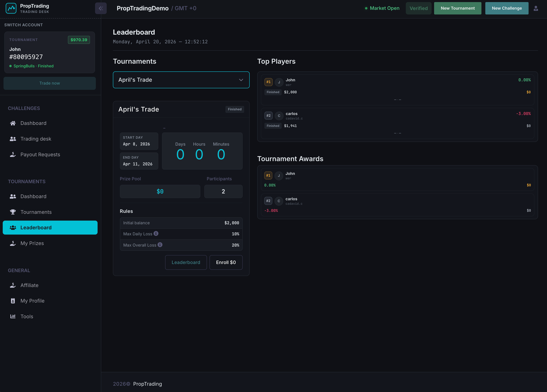Click the trophy icon for Tournaments
This screenshot has height=392, width=547.
click(x=13, y=212)
